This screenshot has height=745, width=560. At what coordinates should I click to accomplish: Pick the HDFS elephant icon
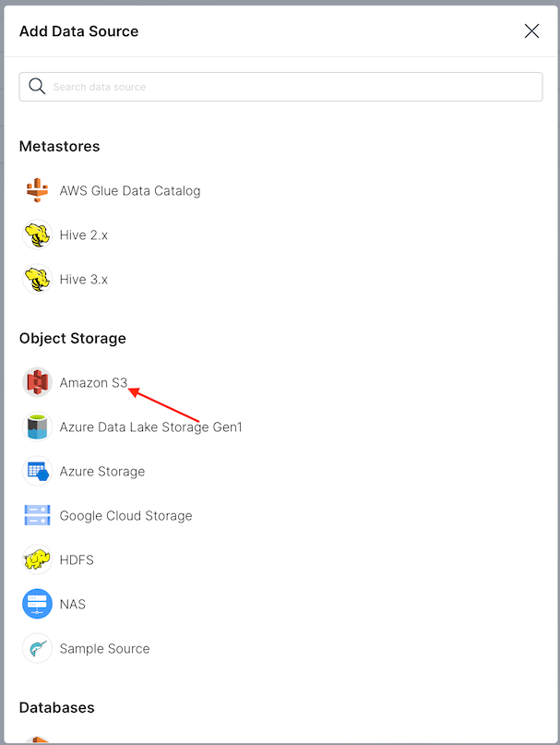[37, 560]
